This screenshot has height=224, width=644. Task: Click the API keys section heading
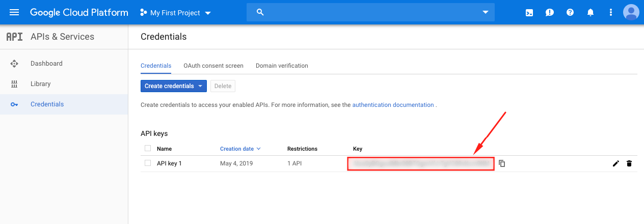pyautogui.click(x=154, y=133)
